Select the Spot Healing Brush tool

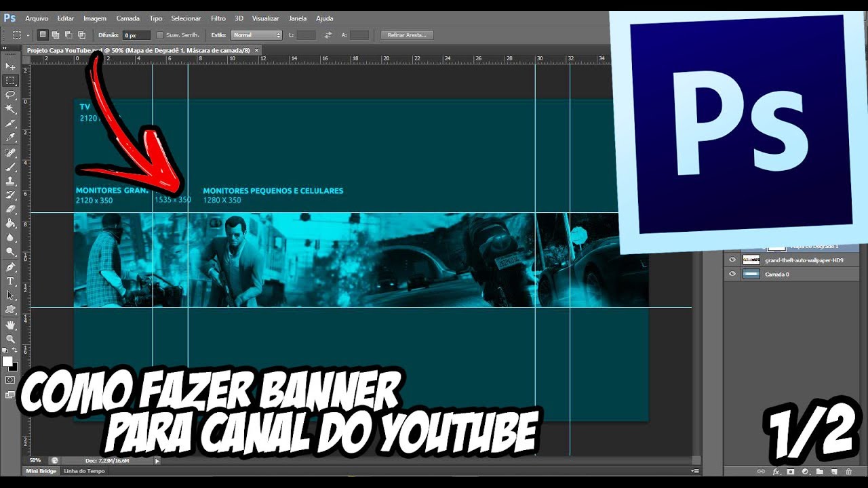pyautogui.click(x=10, y=153)
